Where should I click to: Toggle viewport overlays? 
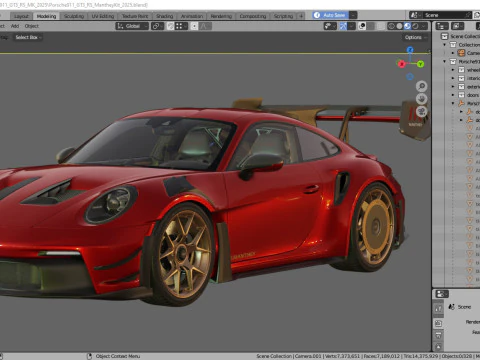tap(362, 26)
